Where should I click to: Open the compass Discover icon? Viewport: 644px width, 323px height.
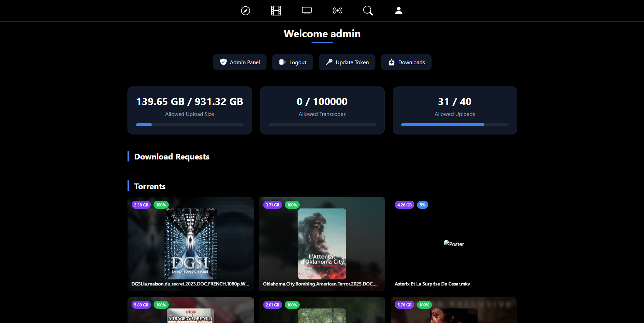246,11
